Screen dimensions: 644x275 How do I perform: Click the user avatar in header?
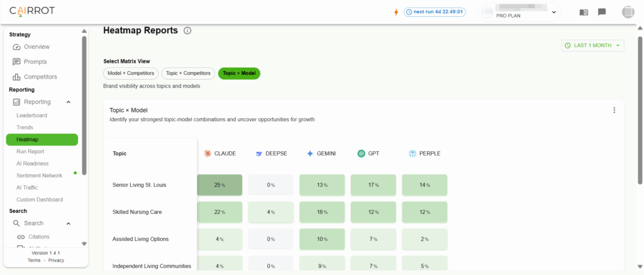pos(628,12)
